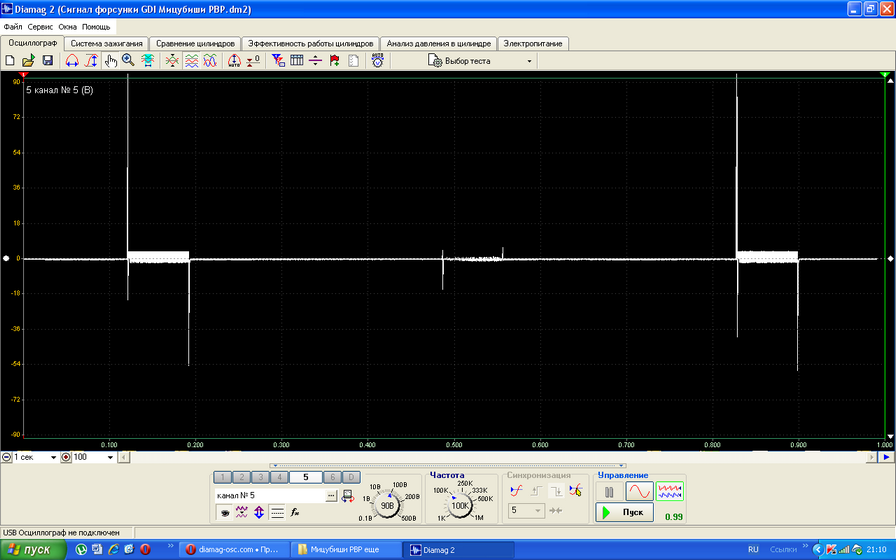Click the auto-scale bell curve icon
The width and height of the screenshot is (896, 560).
click(x=234, y=61)
